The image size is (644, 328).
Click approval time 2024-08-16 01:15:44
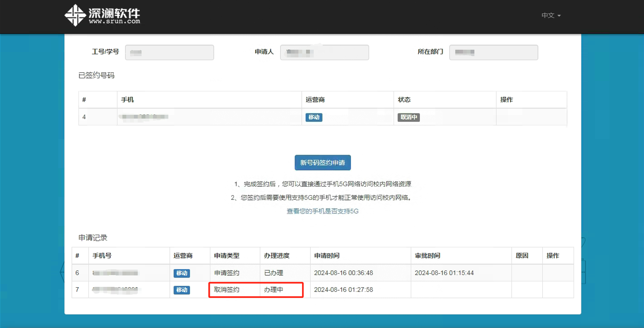(x=444, y=273)
